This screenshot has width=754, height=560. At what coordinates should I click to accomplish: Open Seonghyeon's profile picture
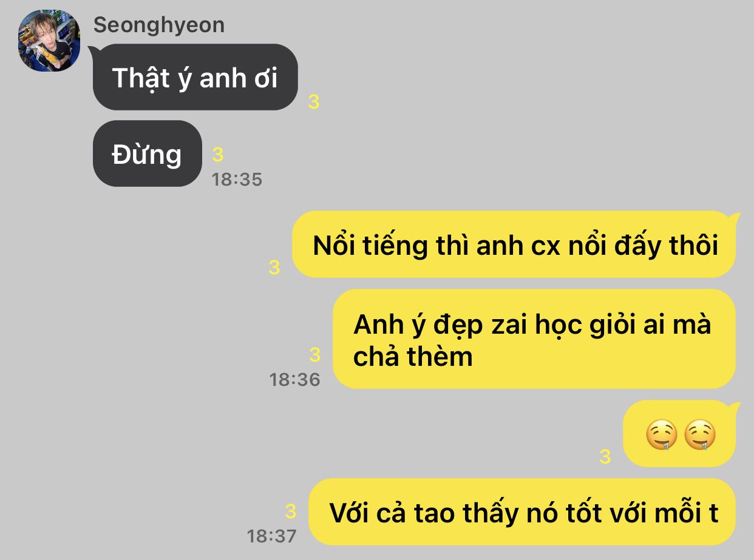pos(50,41)
